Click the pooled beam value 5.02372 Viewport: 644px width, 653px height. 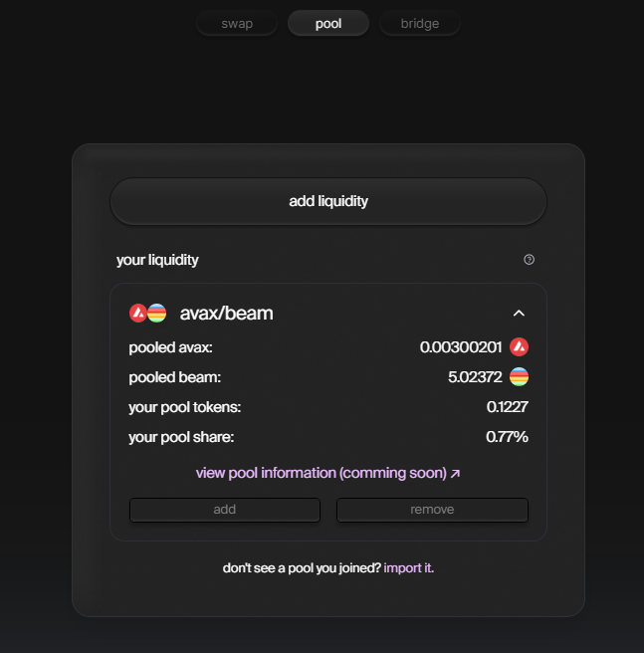click(x=475, y=377)
